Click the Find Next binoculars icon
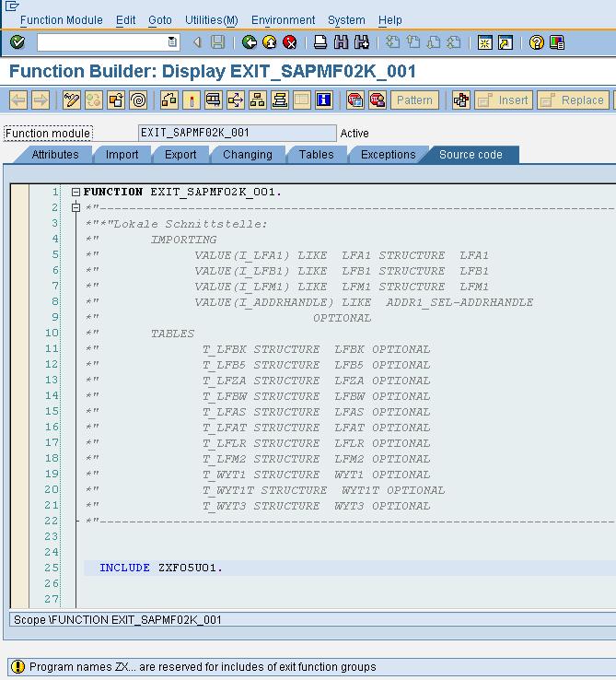This screenshot has width=616, height=680. 362,42
